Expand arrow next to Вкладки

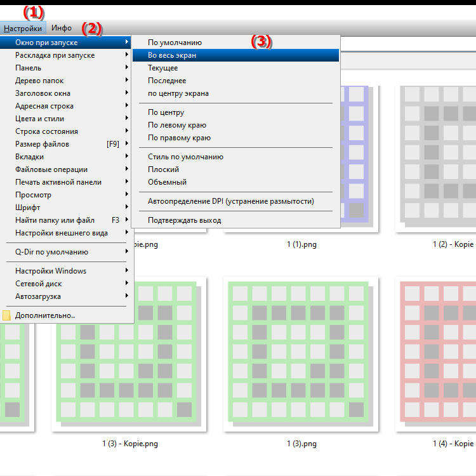pyautogui.click(x=126, y=156)
